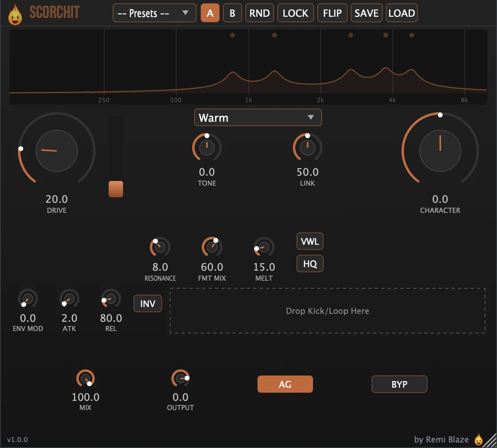
Task: Enable HQ high quality mode
Action: click(310, 263)
